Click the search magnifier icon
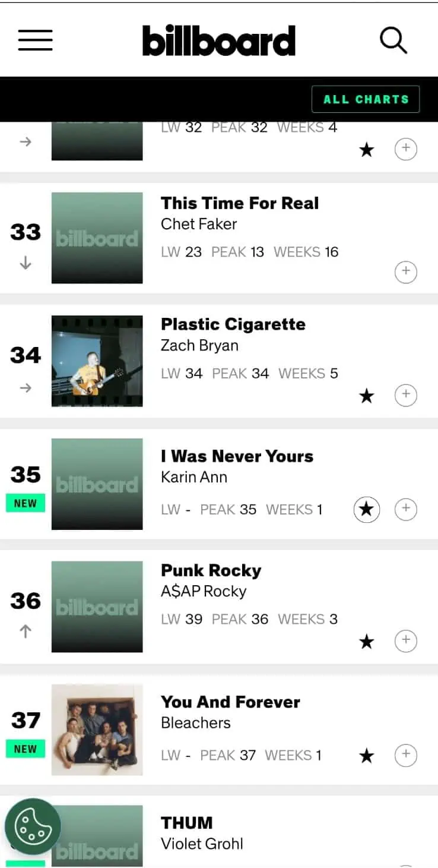 click(x=393, y=40)
